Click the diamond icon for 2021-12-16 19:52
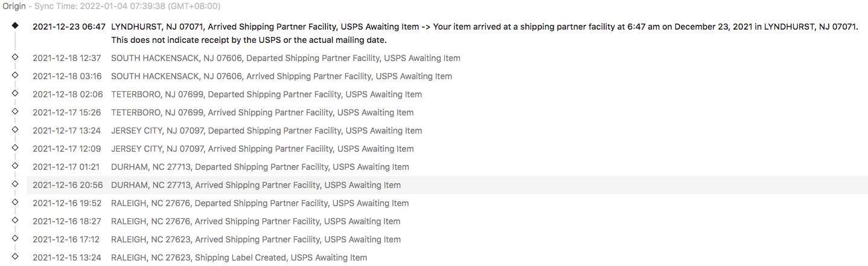 15,202
